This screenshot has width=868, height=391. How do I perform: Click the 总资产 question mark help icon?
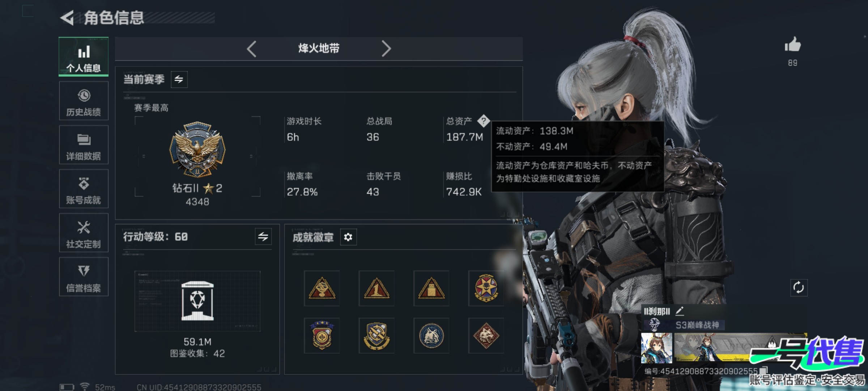tap(483, 121)
